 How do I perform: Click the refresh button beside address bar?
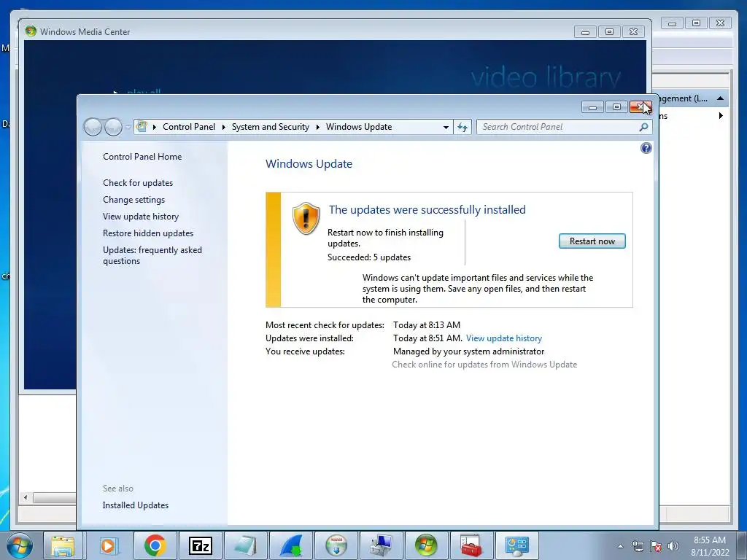coord(462,127)
